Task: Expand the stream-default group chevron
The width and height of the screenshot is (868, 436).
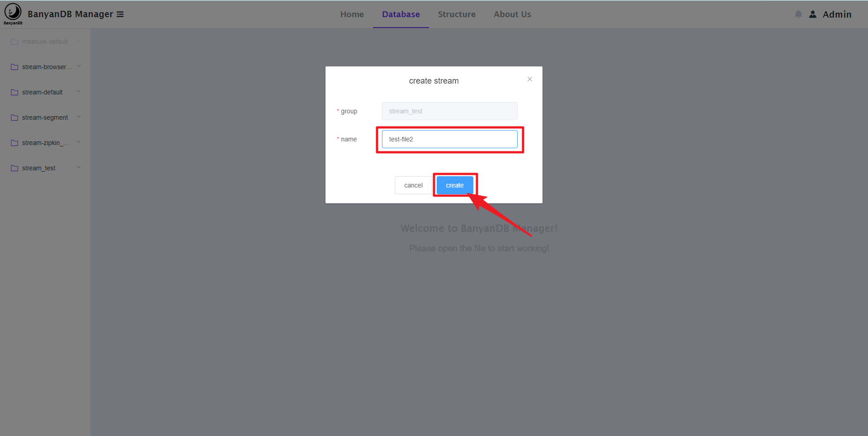Action: click(x=79, y=92)
